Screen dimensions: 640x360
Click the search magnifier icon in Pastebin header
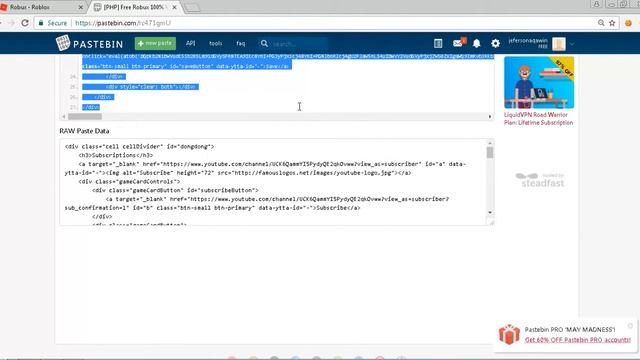[264, 43]
